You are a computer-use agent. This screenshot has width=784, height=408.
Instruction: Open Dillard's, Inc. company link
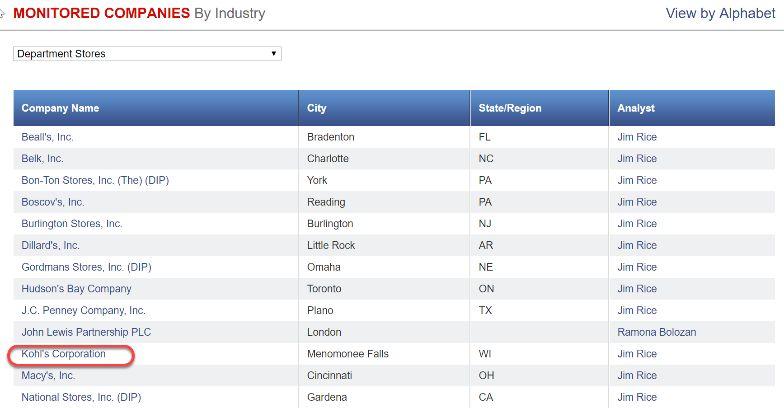coord(50,246)
